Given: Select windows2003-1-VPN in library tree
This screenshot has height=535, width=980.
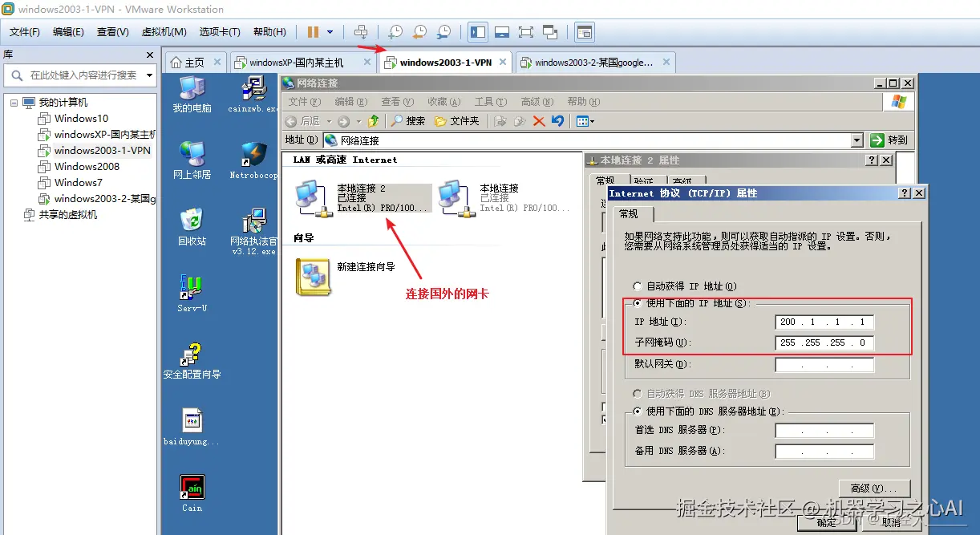Looking at the screenshot, I should 95,151.
